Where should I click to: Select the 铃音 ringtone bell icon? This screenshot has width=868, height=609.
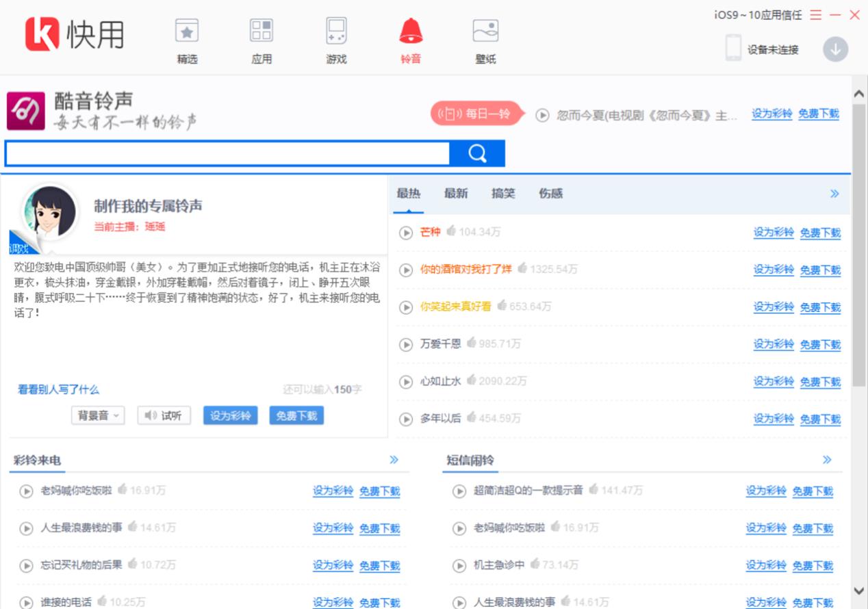pyautogui.click(x=411, y=31)
